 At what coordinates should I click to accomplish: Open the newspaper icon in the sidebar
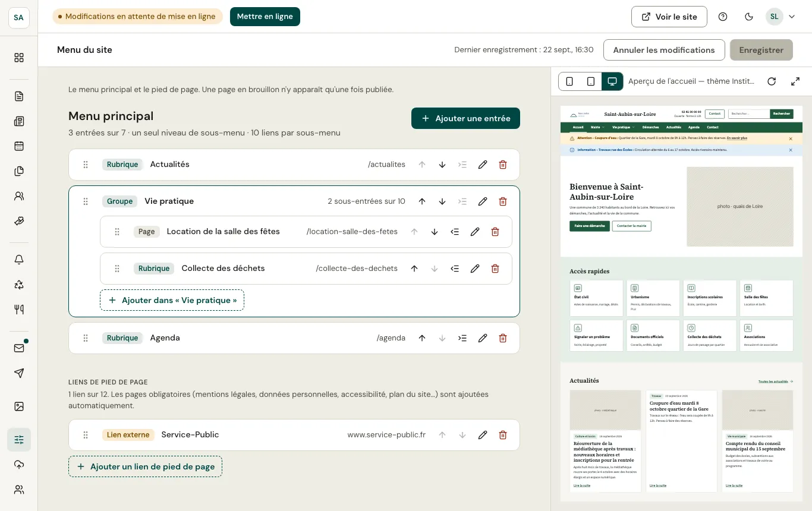point(19,121)
